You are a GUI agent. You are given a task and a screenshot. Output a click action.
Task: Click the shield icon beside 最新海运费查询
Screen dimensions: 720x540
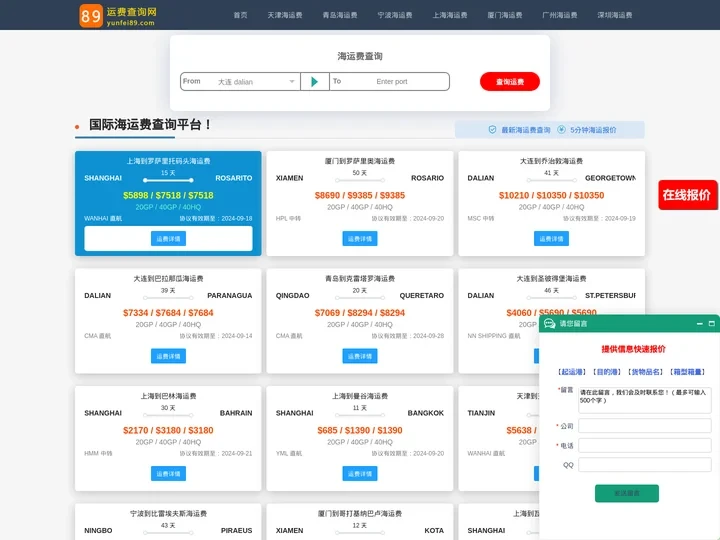coord(492,130)
